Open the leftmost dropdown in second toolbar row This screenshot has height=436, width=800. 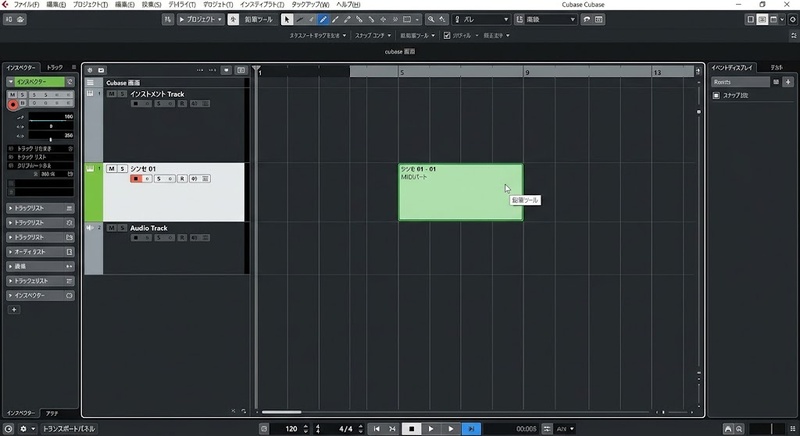coord(317,36)
